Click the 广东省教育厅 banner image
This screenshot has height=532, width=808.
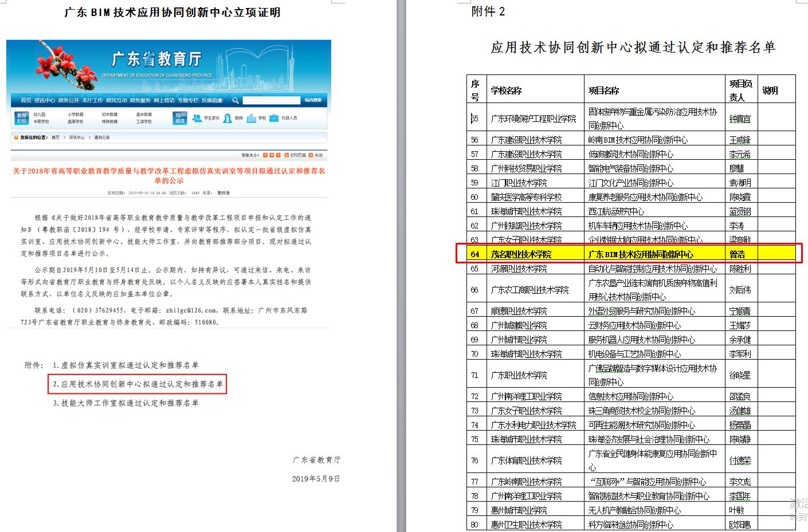(169, 66)
